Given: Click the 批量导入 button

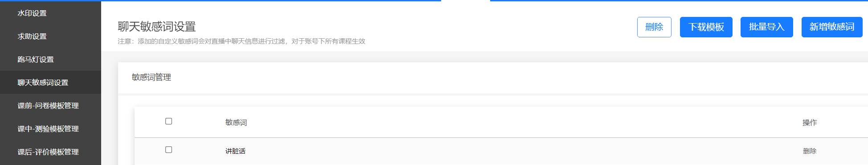Looking at the screenshot, I should point(767,27).
